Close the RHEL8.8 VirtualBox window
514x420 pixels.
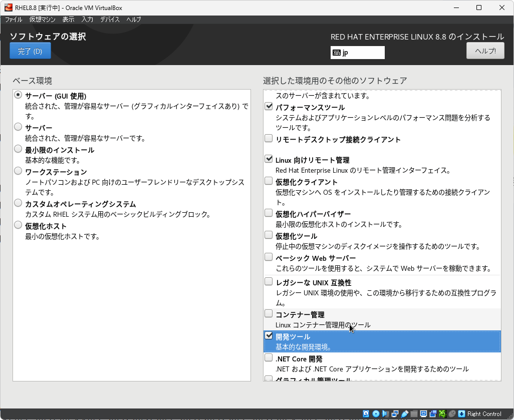click(502, 8)
